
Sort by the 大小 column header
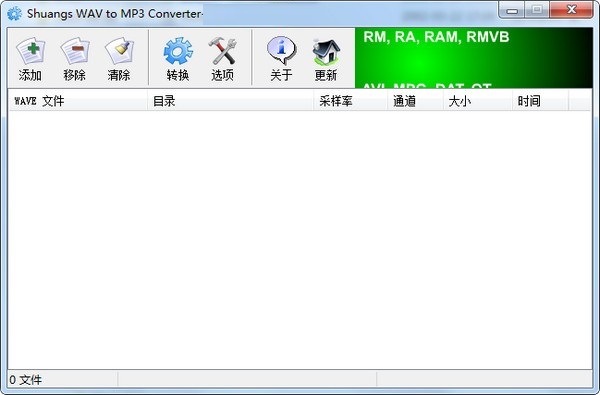(x=478, y=101)
